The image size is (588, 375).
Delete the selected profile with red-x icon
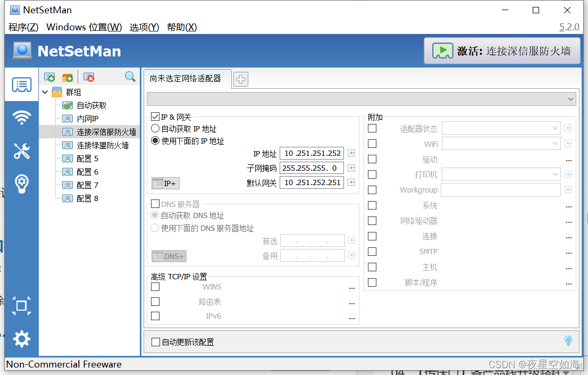(88, 77)
